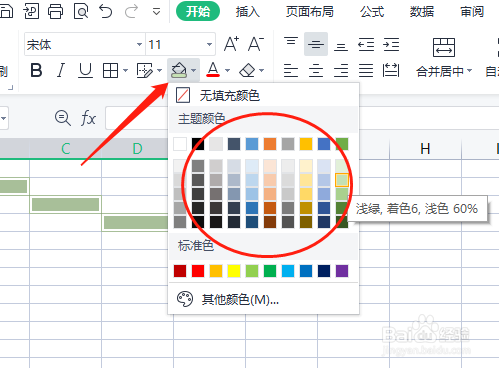The width and height of the screenshot is (499, 368).
Task: Pick standard purple color swatch
Action: [x=342, y=271]
